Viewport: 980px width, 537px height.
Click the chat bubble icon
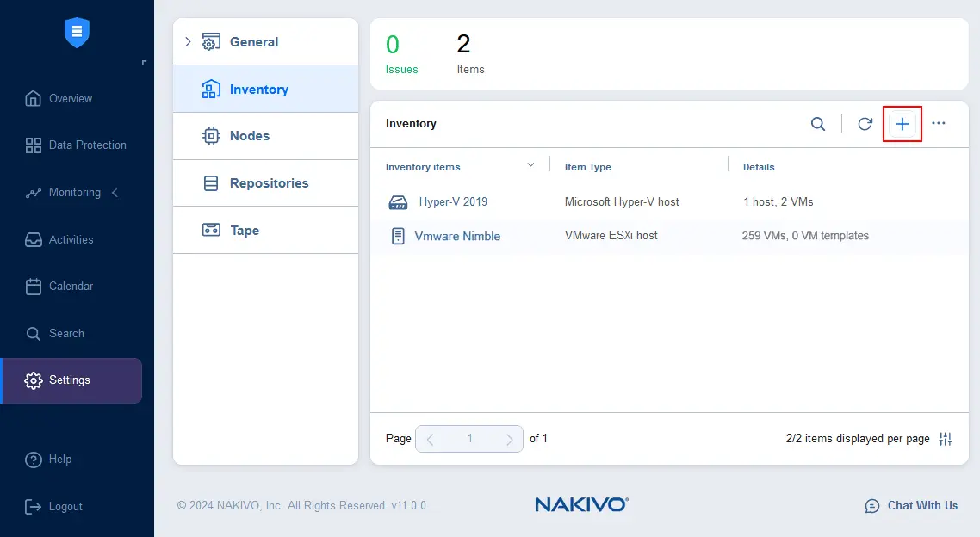872,506
